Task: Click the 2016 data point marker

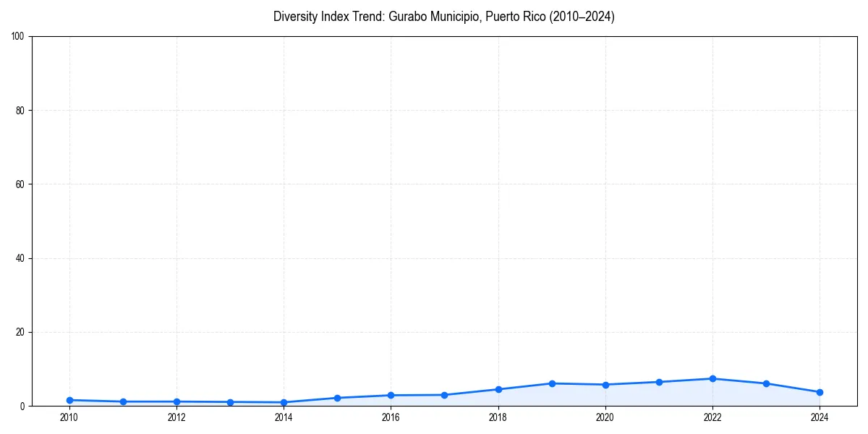Action: [391, 394]
